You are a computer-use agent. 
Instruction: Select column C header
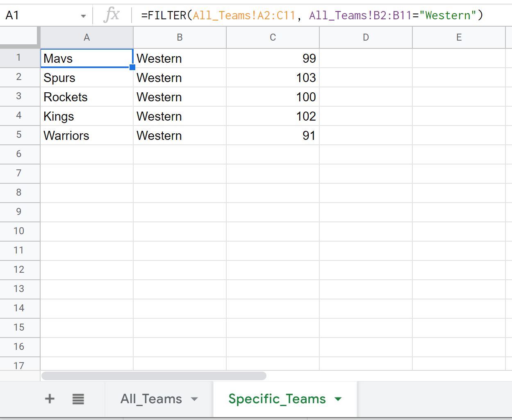pos(273,37)
